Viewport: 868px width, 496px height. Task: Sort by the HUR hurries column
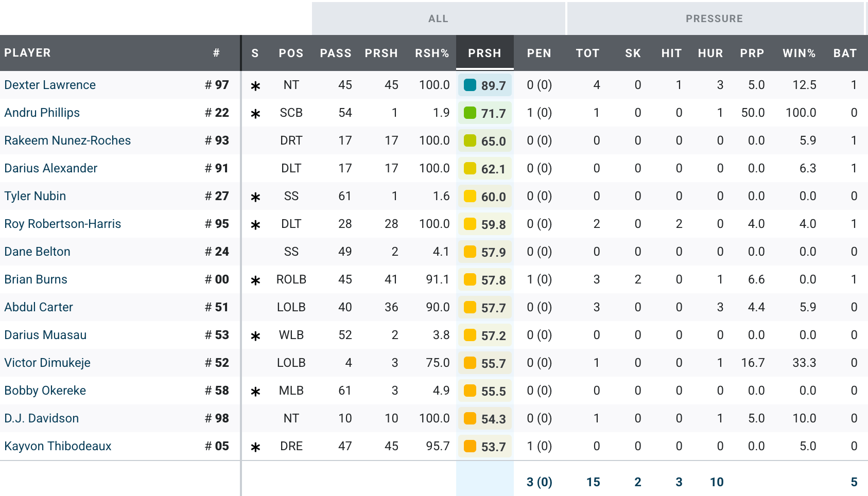(x=710, y=53)
